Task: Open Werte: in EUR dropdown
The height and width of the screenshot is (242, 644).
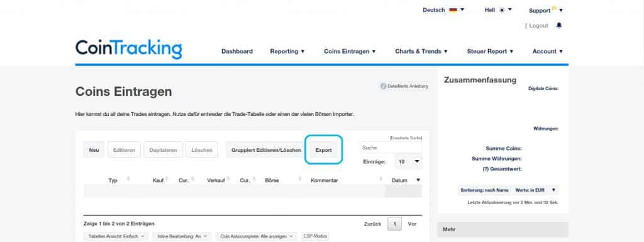Action: (535, 190)
